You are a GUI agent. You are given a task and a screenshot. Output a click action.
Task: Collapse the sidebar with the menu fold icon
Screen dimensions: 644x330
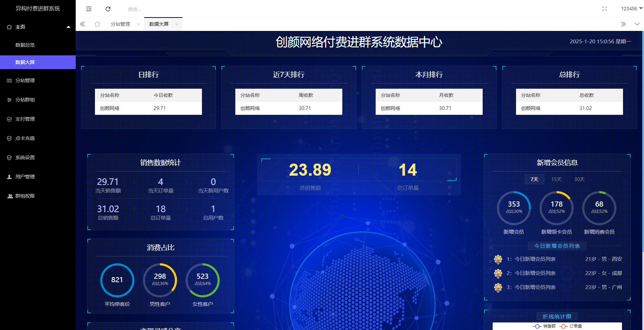pyautogui.click(x=89, y=9)
